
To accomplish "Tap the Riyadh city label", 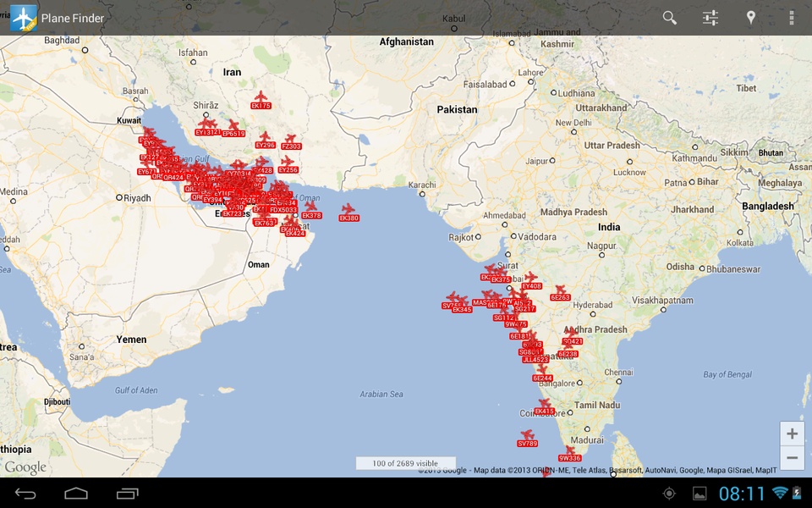I will [x=137, y=198].
